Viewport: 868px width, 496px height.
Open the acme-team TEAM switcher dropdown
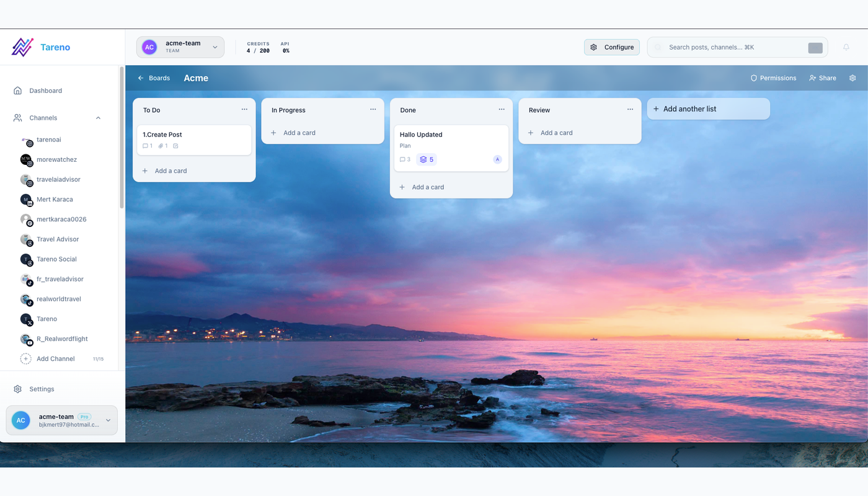180,47
